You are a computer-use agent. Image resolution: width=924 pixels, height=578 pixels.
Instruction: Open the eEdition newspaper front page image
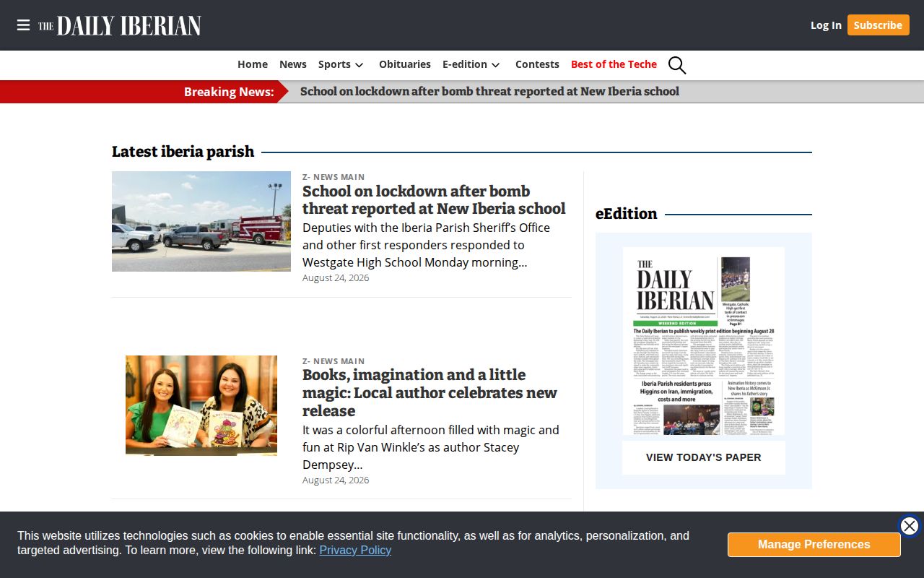704,341
